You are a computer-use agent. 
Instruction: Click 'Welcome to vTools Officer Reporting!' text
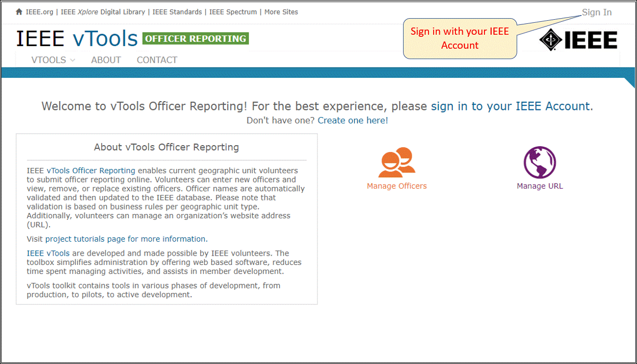[145, 106]
